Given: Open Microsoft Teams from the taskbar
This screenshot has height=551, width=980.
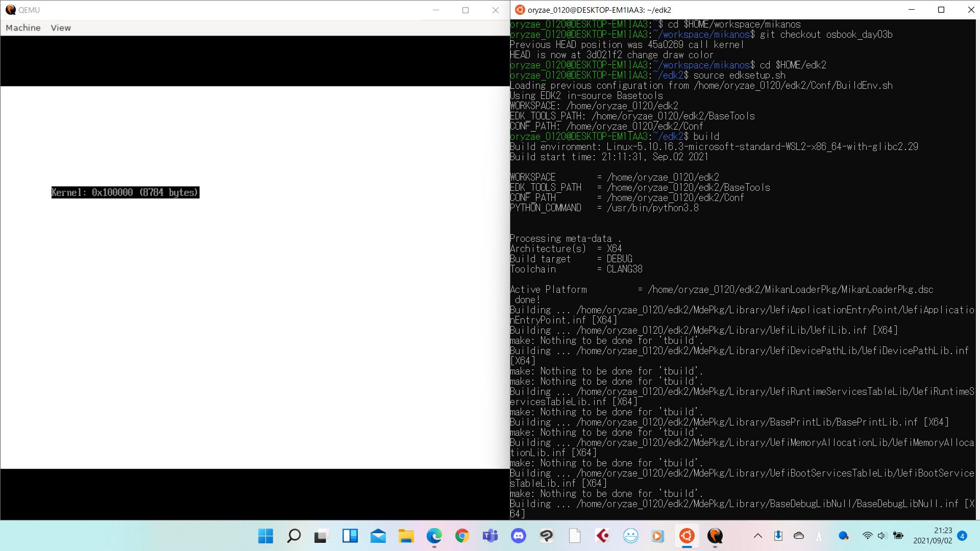Looking at the screenshot, I should pos(490,536).
